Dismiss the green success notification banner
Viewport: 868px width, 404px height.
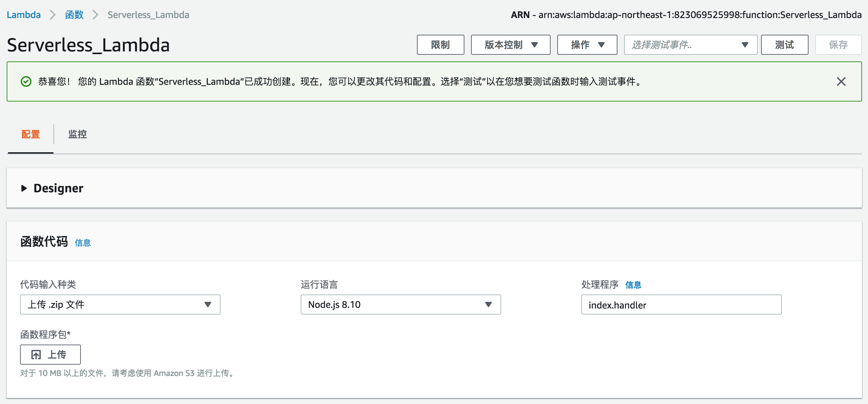click(x=841, y=81)
